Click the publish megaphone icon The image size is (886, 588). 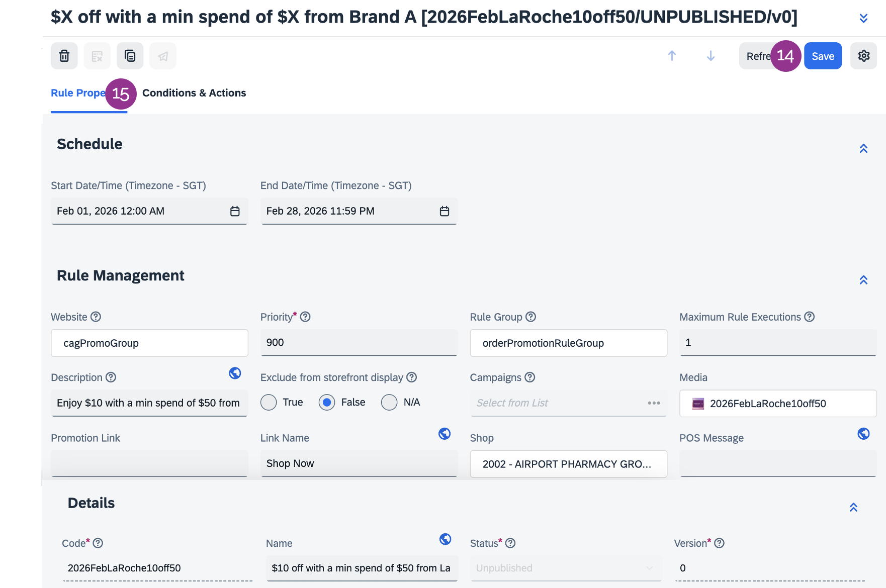pos(163,56)
